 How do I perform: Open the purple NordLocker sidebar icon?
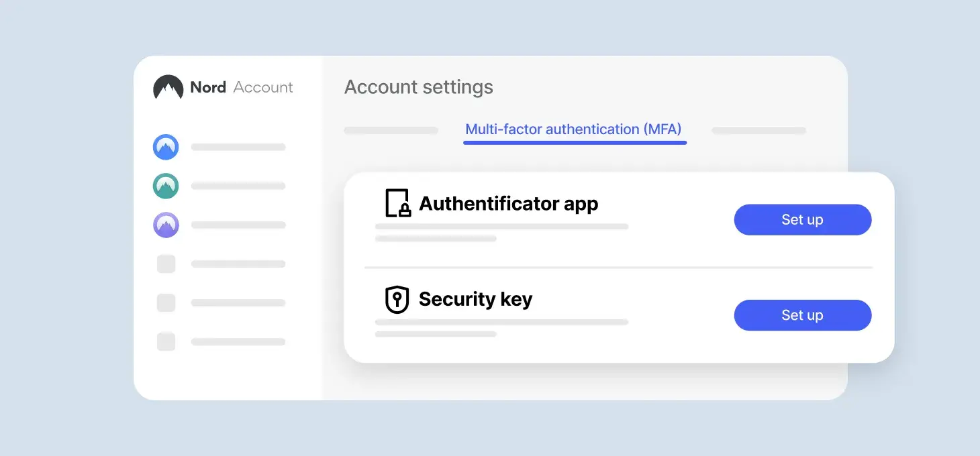(166, 225)
